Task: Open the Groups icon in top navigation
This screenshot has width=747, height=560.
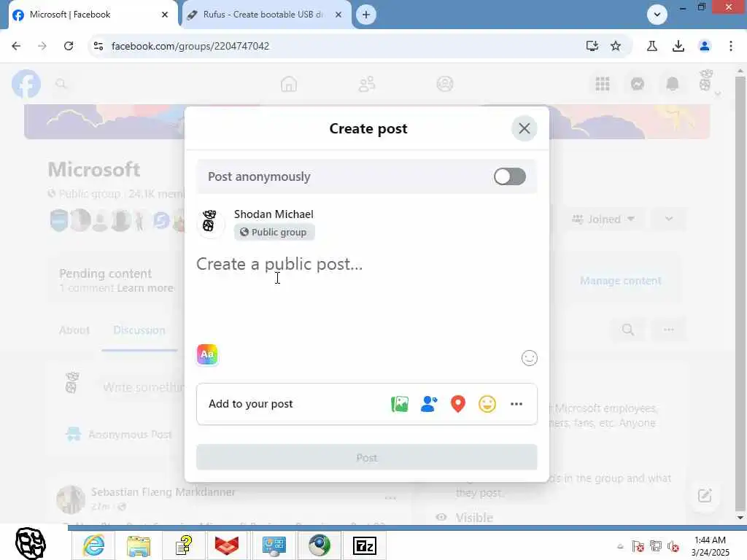Action: click(x=444, y=84)
